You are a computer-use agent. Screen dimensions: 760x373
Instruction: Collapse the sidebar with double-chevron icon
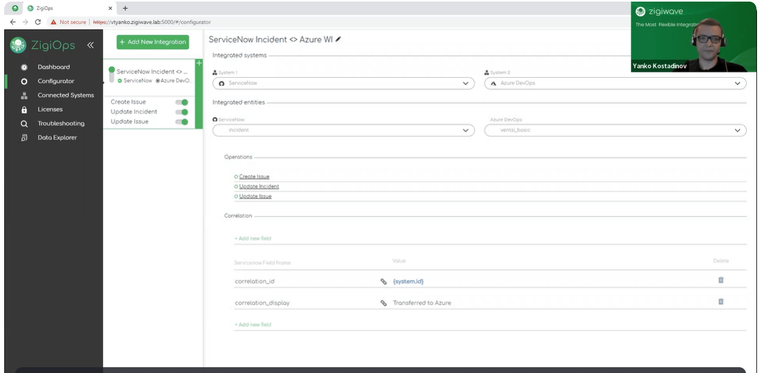tap(90, 45)
